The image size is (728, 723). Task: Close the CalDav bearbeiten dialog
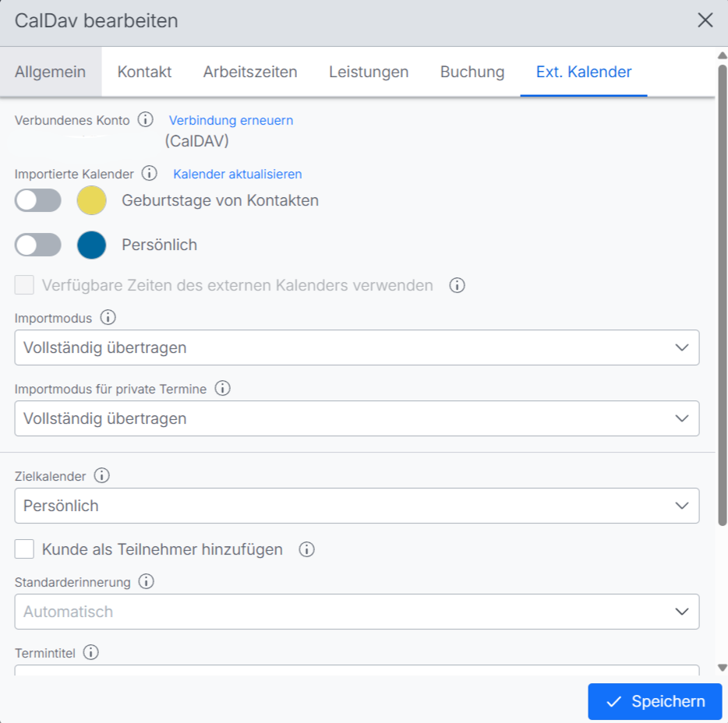click(705, 20)
